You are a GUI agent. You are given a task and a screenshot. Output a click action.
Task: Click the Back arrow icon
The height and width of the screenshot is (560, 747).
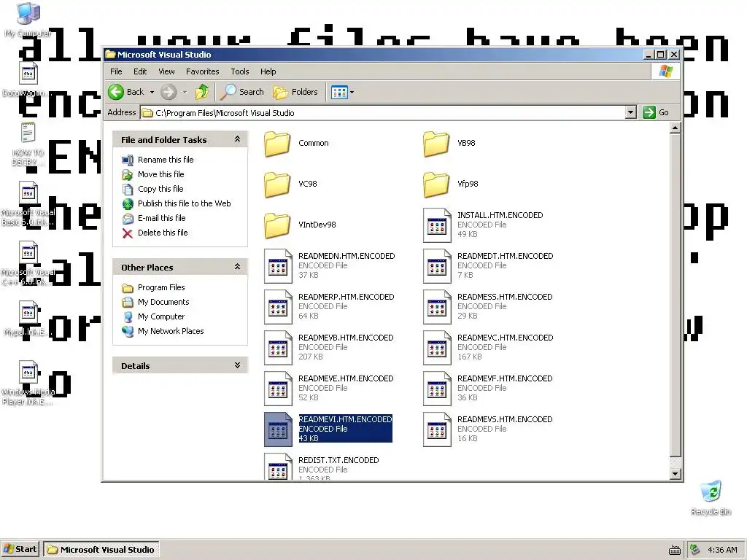click(116, 92)
